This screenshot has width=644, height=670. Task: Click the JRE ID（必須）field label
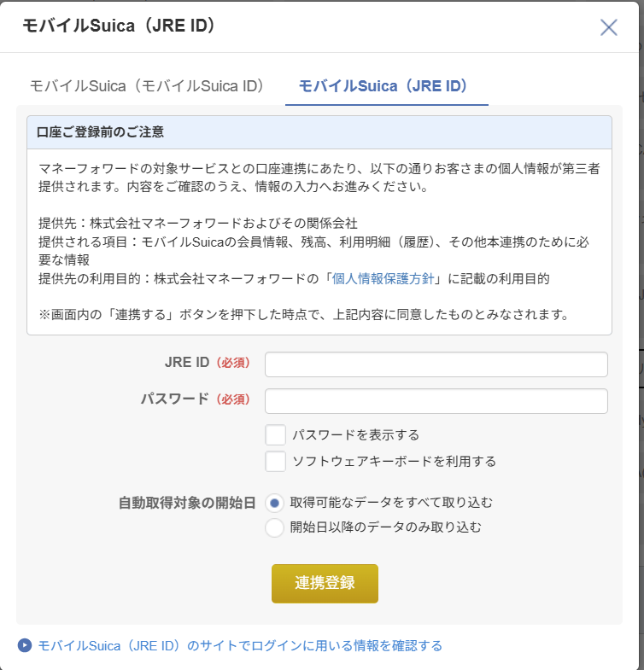click(x=208, y=363)
